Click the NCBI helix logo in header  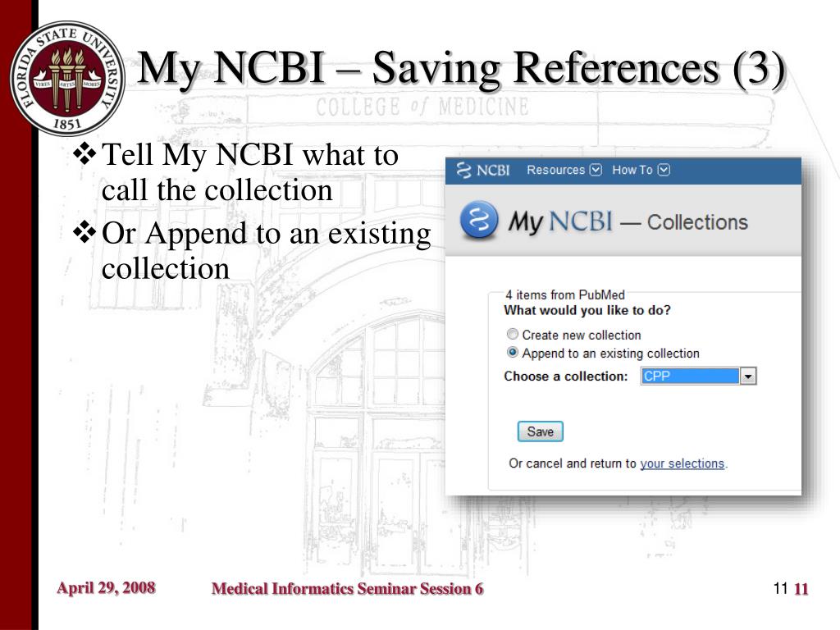463,171
